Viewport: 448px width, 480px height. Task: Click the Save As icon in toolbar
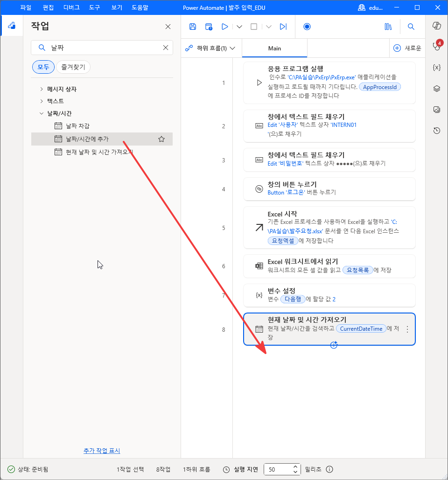[x=209, y=27]
